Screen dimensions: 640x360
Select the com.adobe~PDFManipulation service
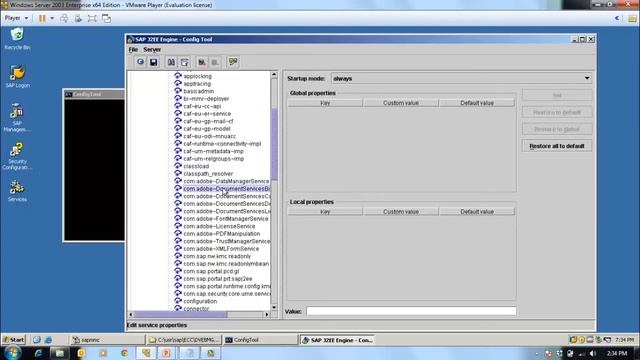coord(221,233)
